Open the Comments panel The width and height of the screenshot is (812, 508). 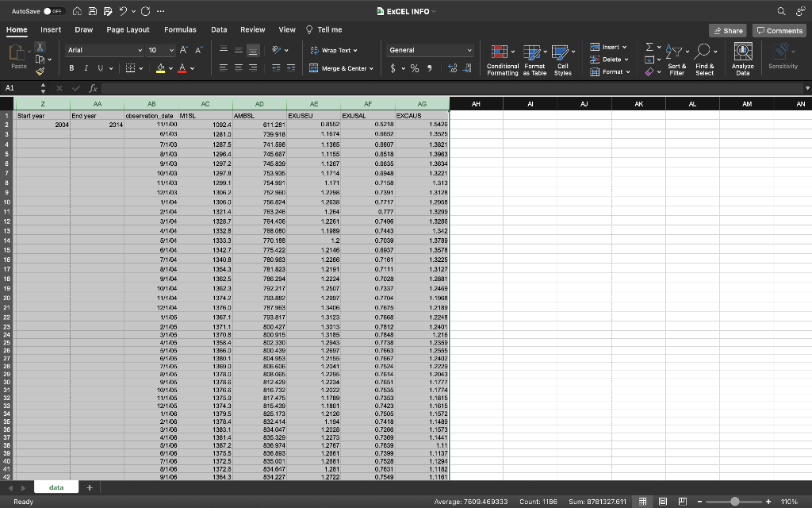coord(778,29)
